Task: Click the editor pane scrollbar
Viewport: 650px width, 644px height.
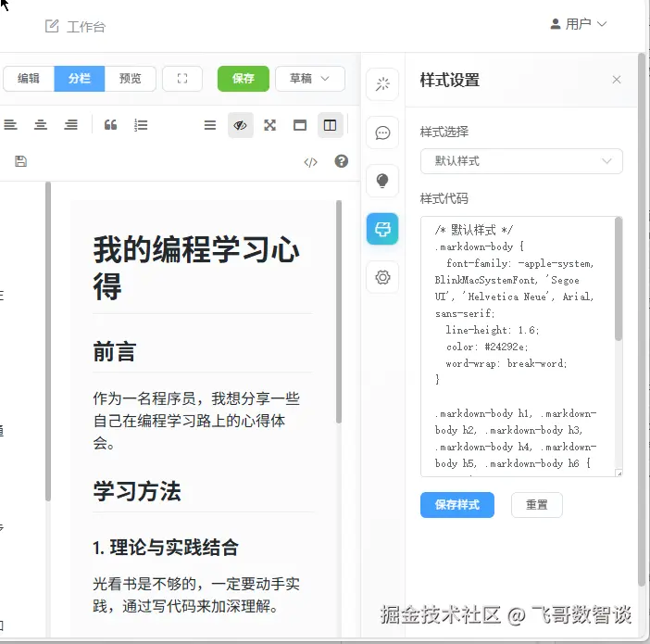Action: tap(48, 341)
